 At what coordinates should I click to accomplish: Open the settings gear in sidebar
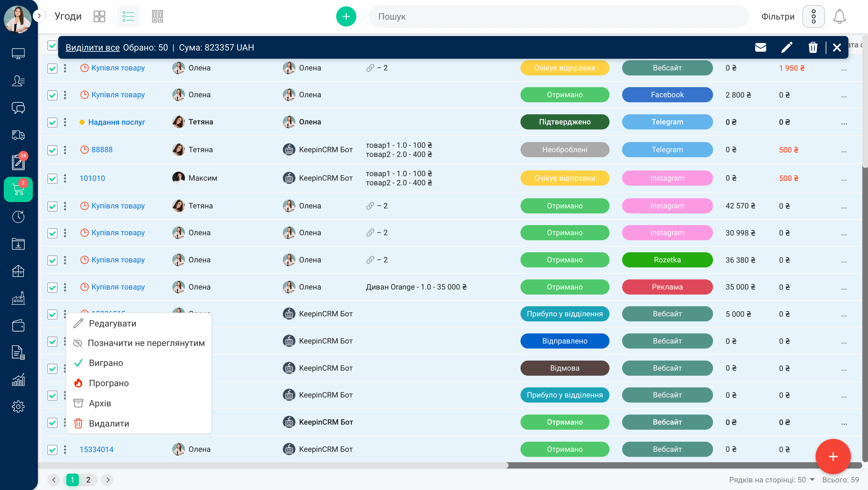coord(18,407)
